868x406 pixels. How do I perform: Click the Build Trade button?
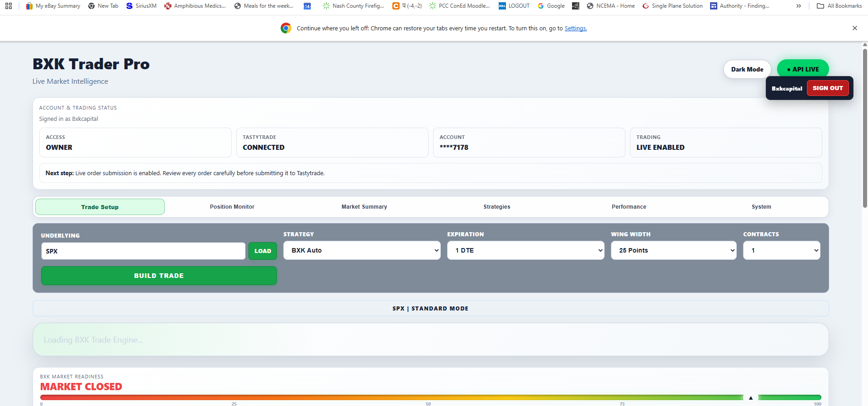point(159,276)
